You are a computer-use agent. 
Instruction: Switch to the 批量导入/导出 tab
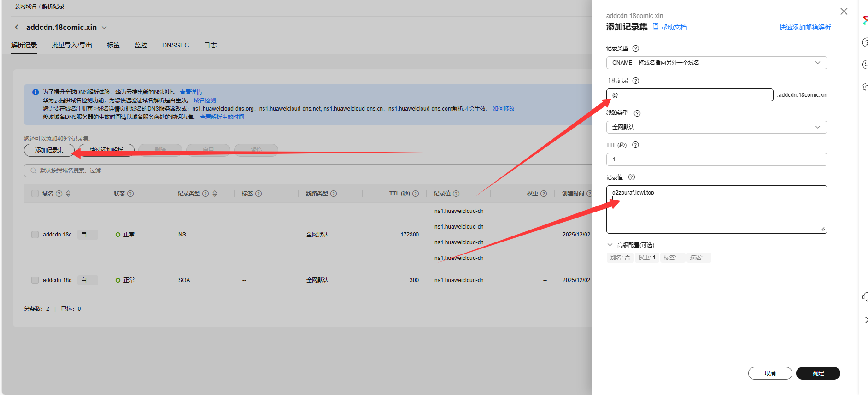(71, 45)
